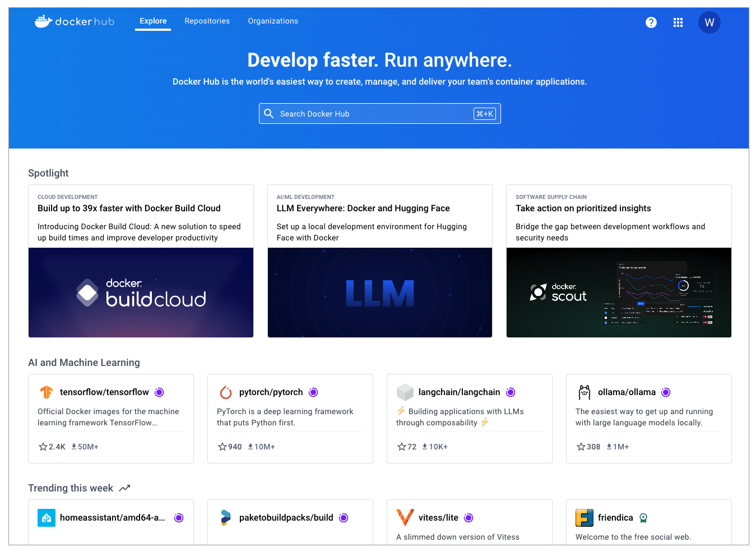Open the W user avatar menu
The width and height of the screenshot is (756, 552).
709,22
